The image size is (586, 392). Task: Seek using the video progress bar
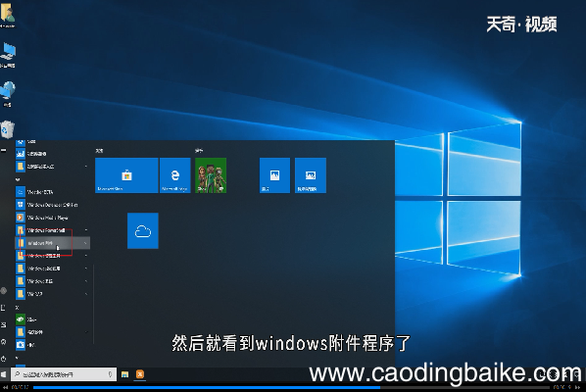point(291,387)
